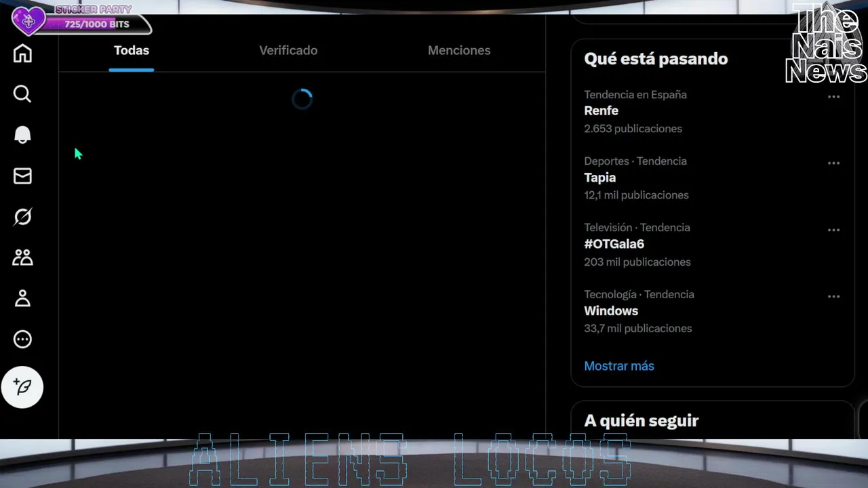Click the 'A quién seguir' heading

[641, 421]
